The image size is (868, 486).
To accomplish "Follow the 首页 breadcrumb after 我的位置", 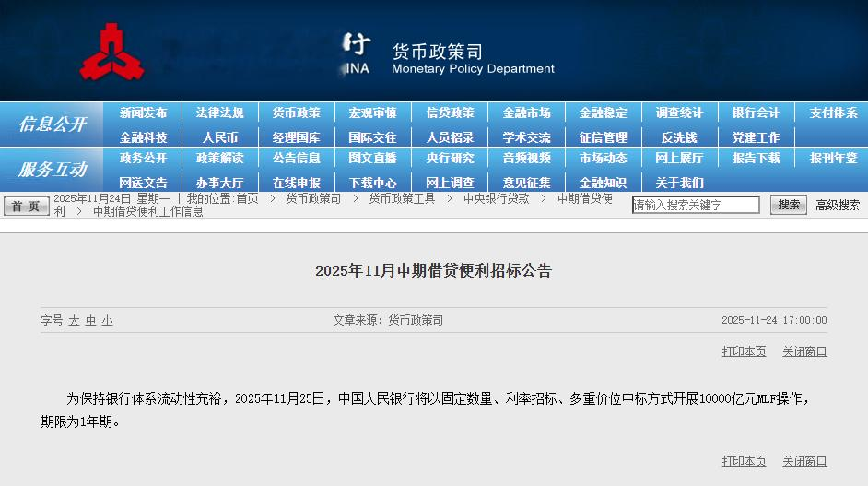I will pos(248,198).
